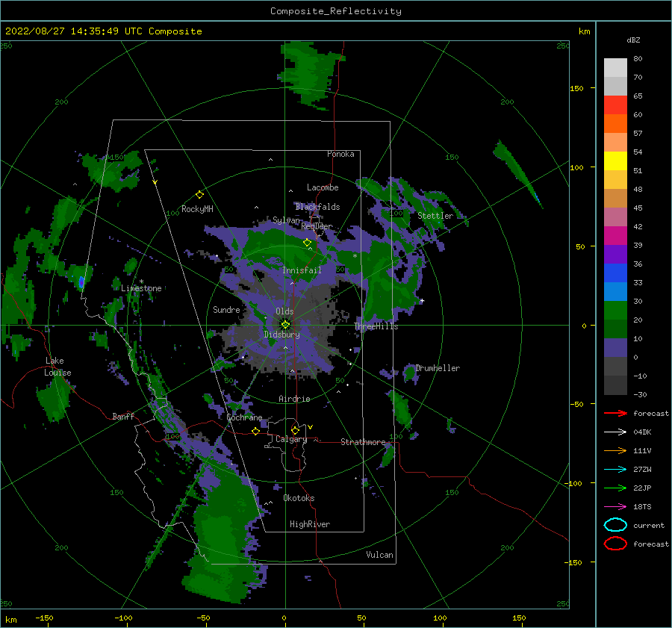Click the 150 right axis tick label
Image resolution: width=672 pixels, height=628 pixels.
click(x=576, y=88)
